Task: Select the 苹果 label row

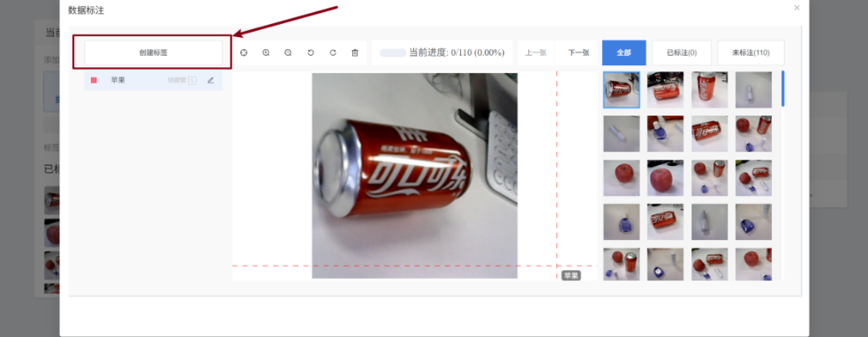Action: pos(154,80)
